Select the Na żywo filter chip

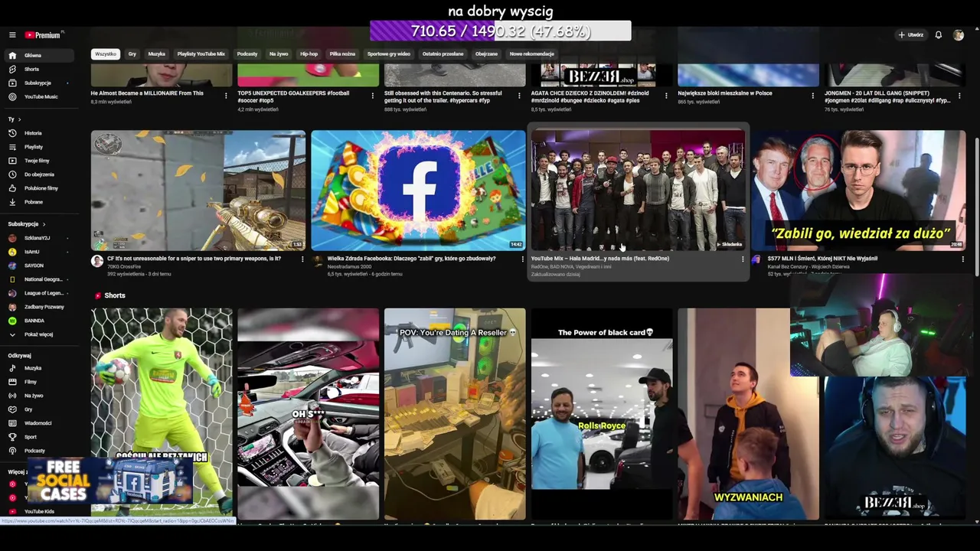click(279, 54)
